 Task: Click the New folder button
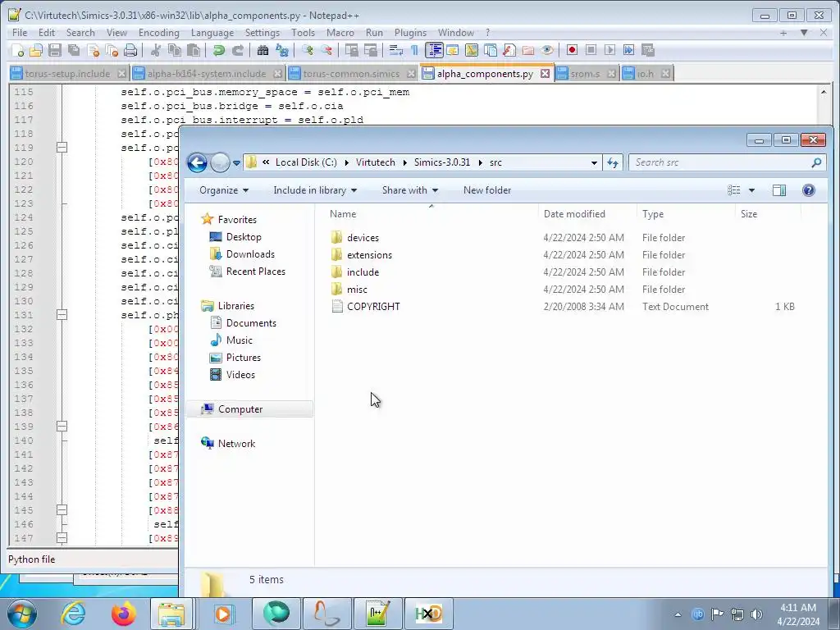point(487,190)
